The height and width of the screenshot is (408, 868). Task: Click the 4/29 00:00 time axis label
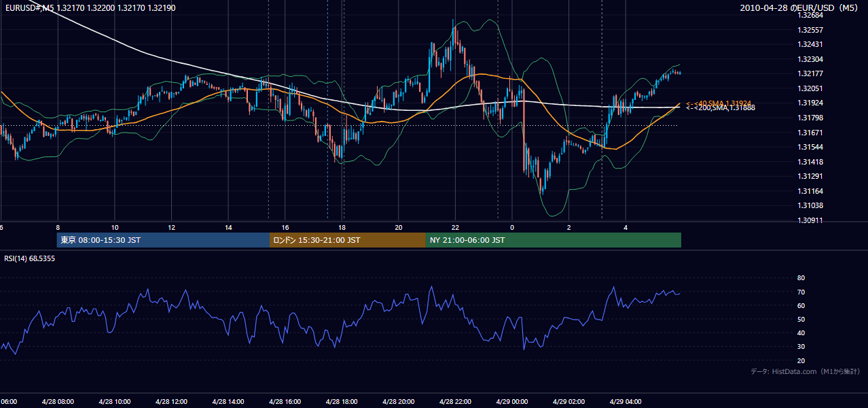click(x=512, y=401)
